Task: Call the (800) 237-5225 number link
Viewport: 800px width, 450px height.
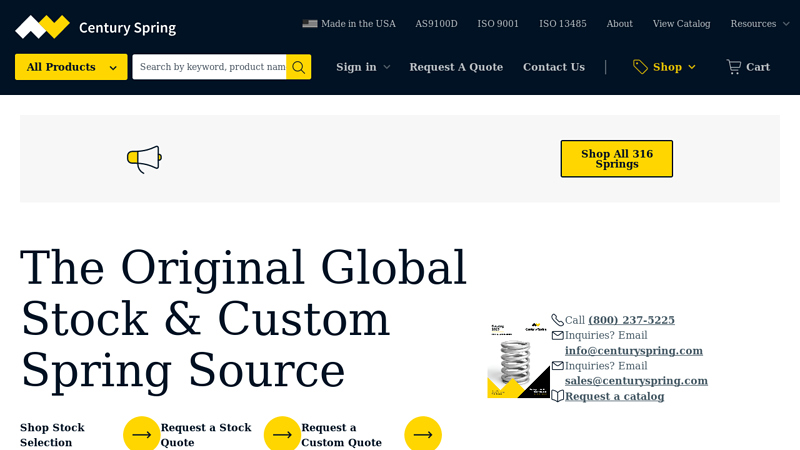Action: [x=632, y=320]
